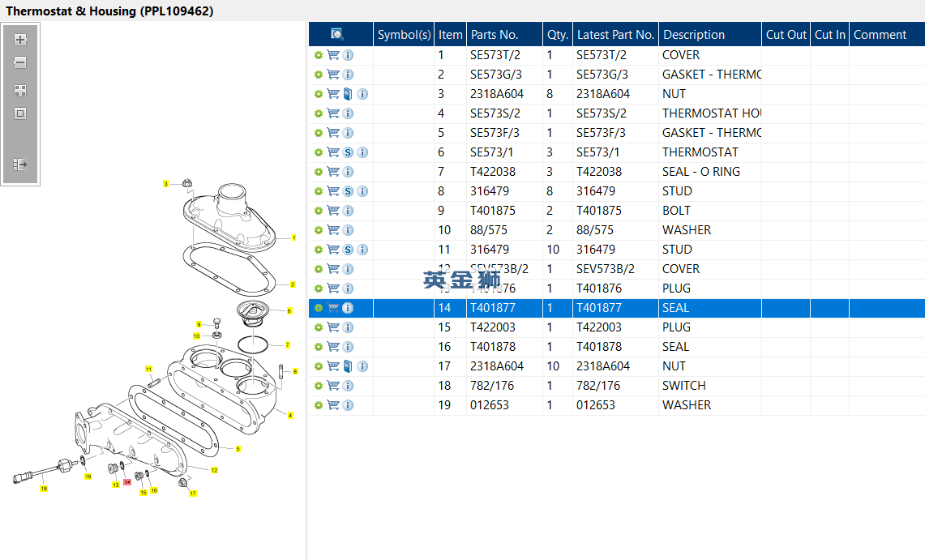This screenshot has width=925, height=560.
Task: Click green gear icon for item 19 WASHER
Action: click(x=319, y=405)
